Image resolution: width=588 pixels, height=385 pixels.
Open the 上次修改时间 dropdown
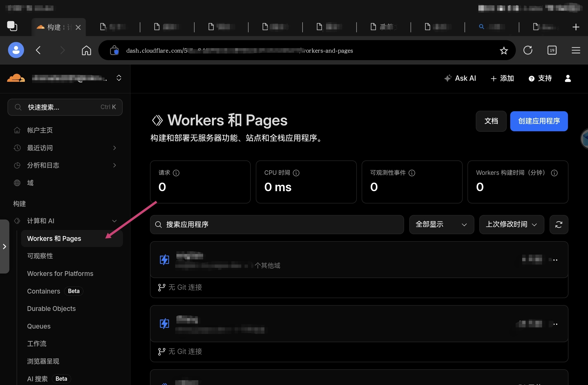tap(511, 225)
